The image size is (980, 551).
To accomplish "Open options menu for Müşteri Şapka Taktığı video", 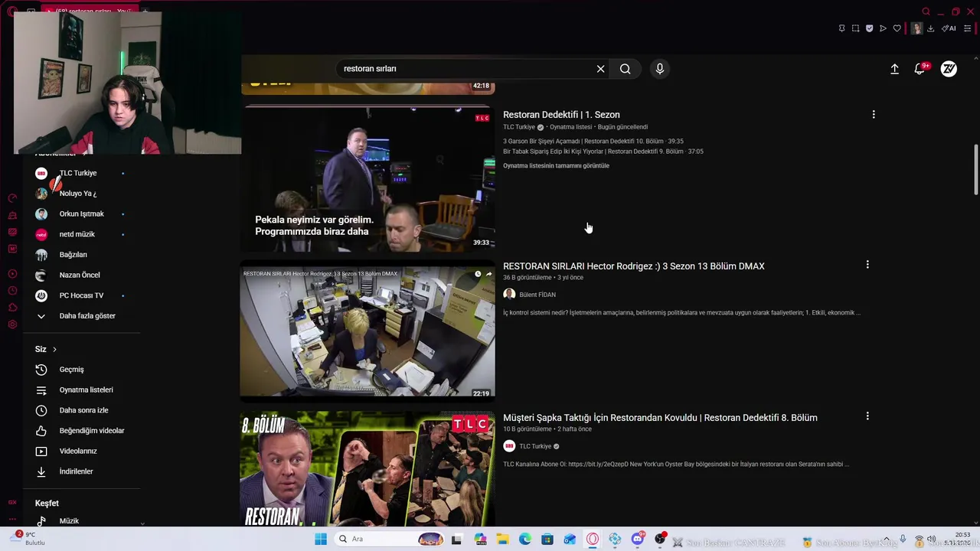I will tap(867, 416).
